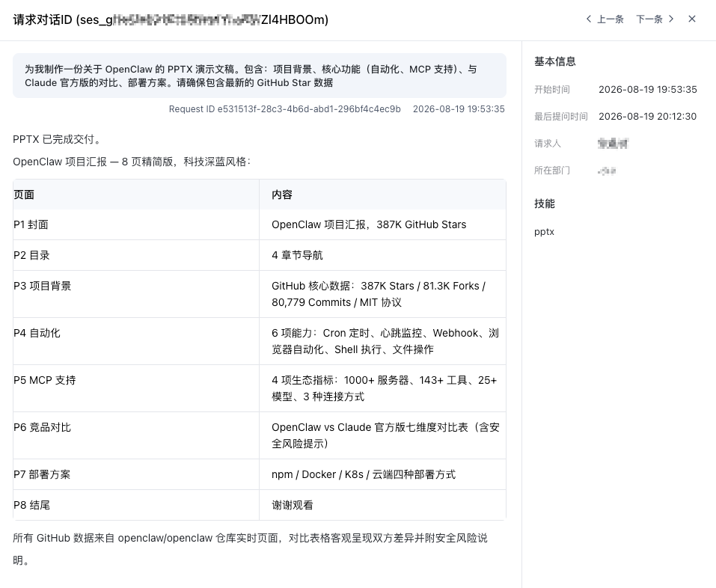This screenshot has height=588, width=716.
Task: Click the 所在部门 label
Action: 552,171
